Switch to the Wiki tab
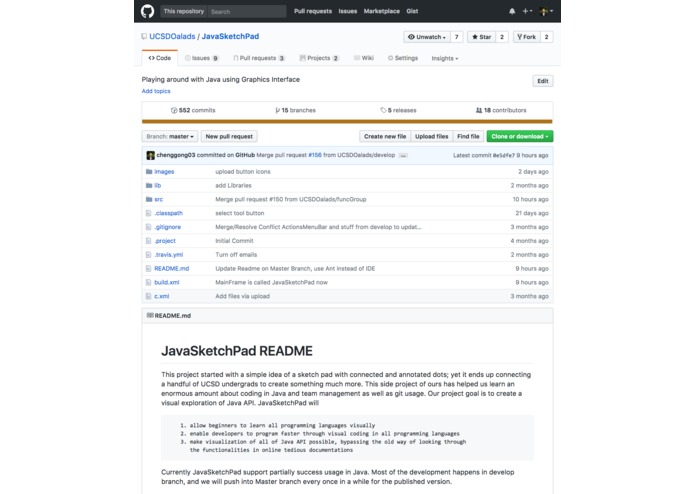Viewport: 695px width, 494px height. [x=364, y=58]
